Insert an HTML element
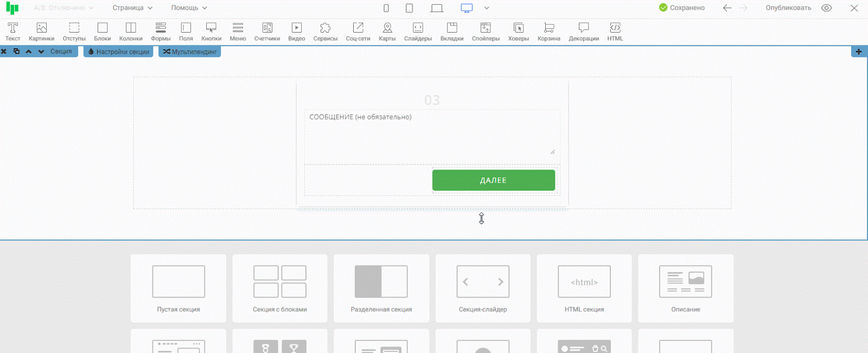 615,31
